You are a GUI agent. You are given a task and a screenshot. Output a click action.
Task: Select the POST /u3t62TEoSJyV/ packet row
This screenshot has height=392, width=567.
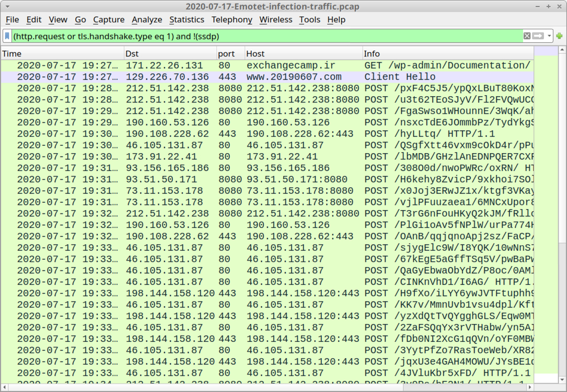[x=267, y=99]
